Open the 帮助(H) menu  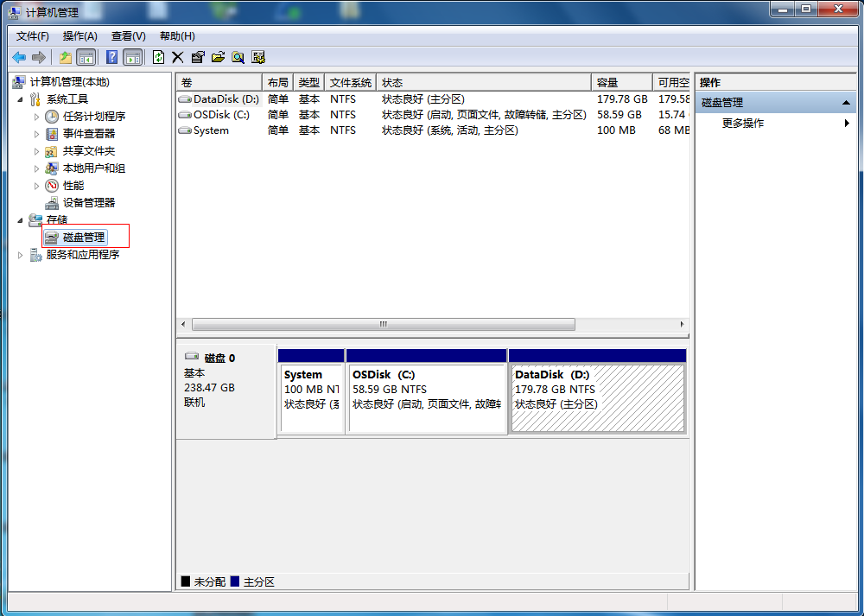click(x=177, y=36)
